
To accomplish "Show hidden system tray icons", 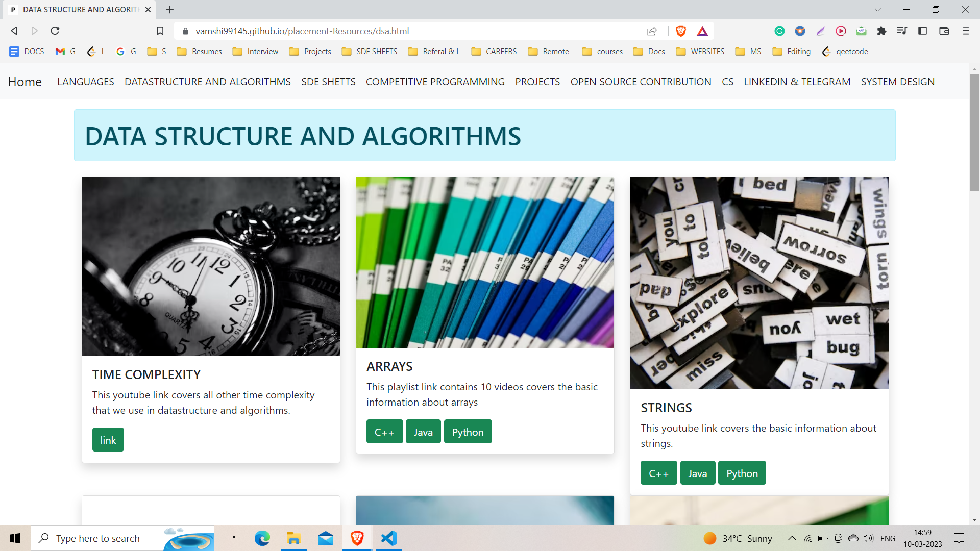I will point(792,538).
